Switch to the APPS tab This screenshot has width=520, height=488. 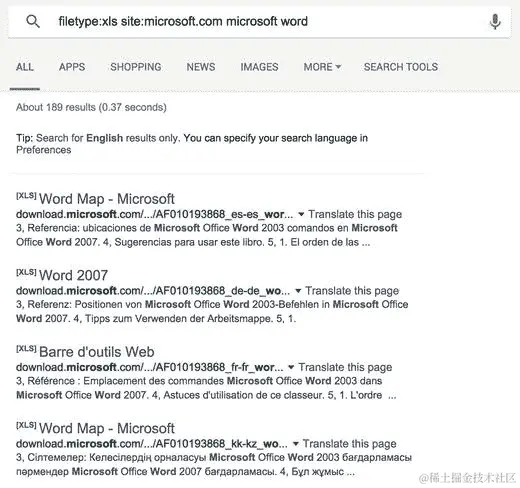pyautogui.click(x=72, y=67)
